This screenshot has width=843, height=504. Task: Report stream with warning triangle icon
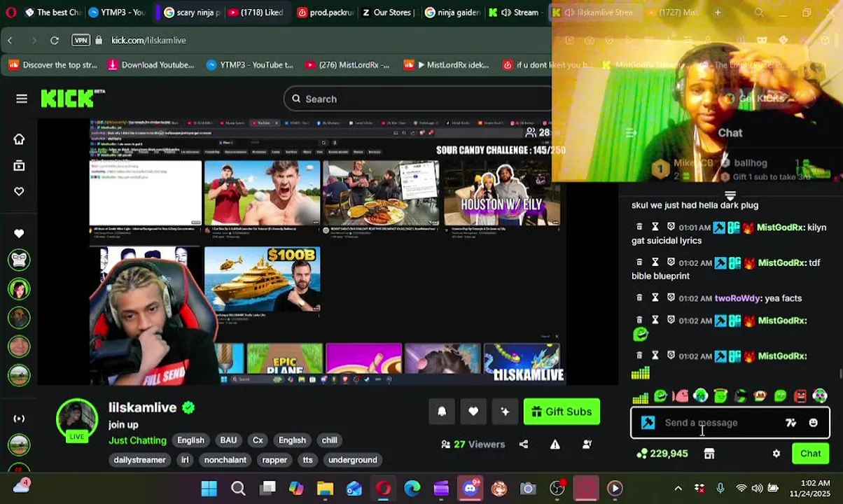tap(555, 444)
